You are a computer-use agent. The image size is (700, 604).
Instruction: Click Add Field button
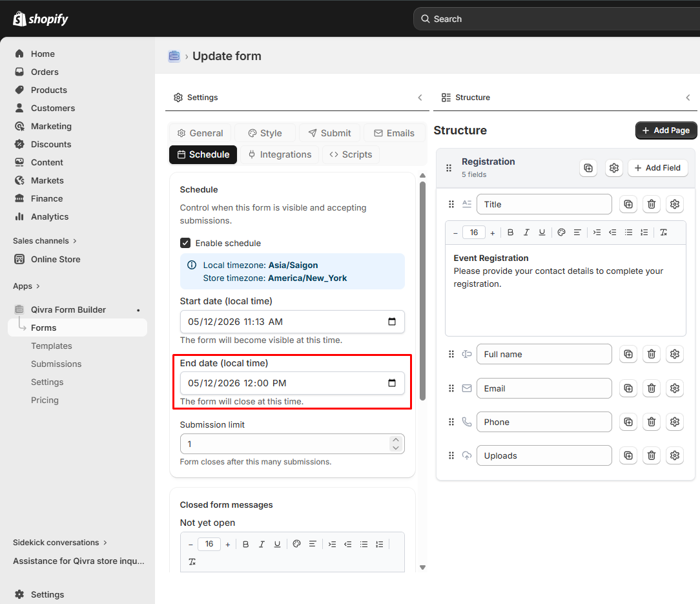point(657,168)
